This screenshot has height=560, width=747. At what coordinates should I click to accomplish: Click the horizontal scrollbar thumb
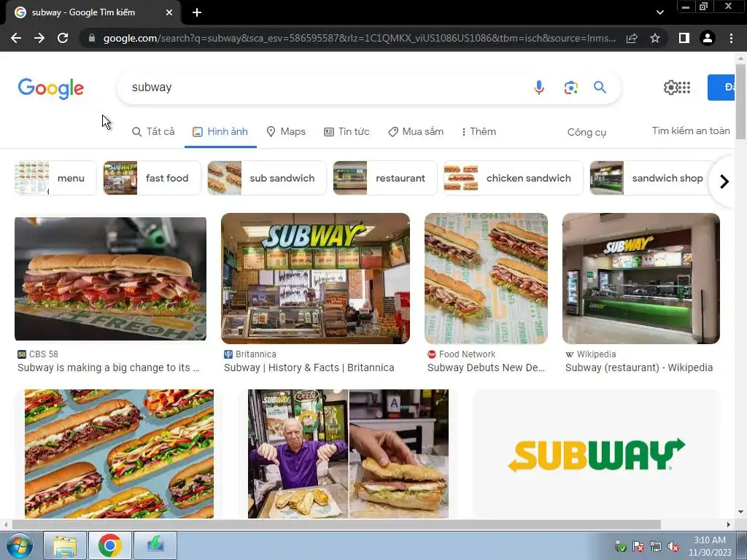336,525
